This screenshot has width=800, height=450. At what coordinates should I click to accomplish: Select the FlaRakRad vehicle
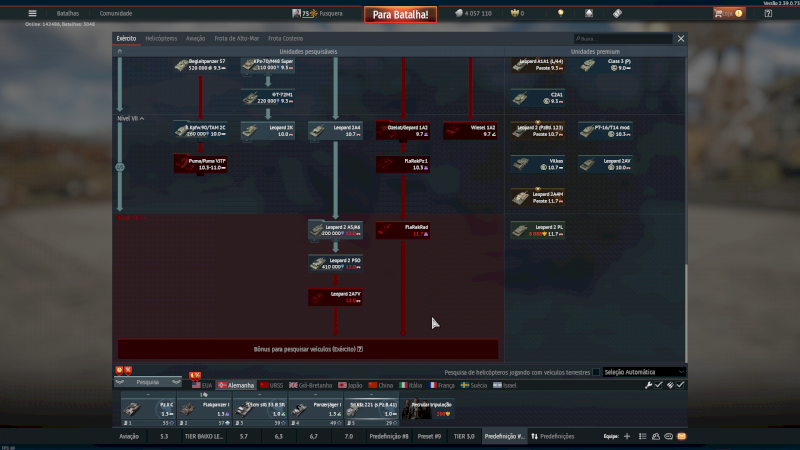[403, 230]
